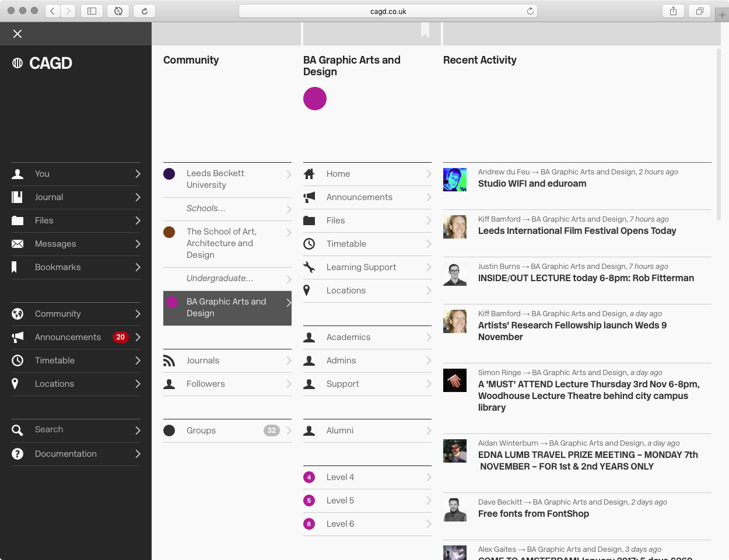The height and width of the screenshot is (560, 729).
Task: Toggle Safari sidebar view button
Action: (92, 11)
